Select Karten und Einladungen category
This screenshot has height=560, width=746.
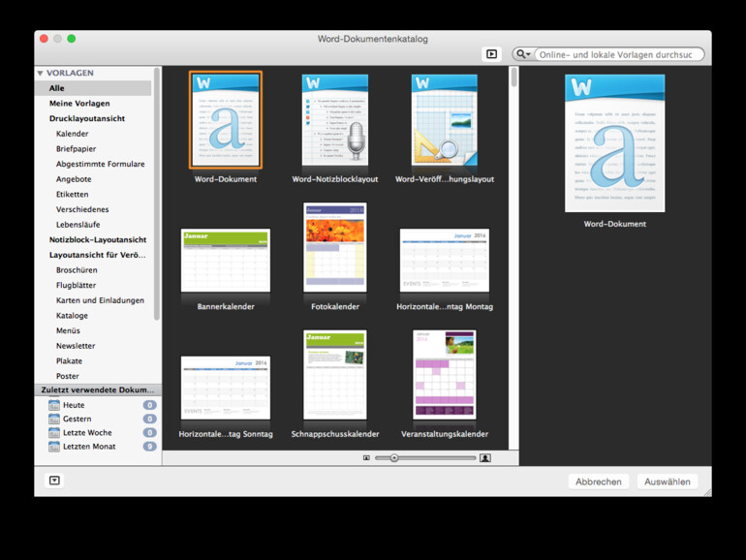click(x=100, y=300)
